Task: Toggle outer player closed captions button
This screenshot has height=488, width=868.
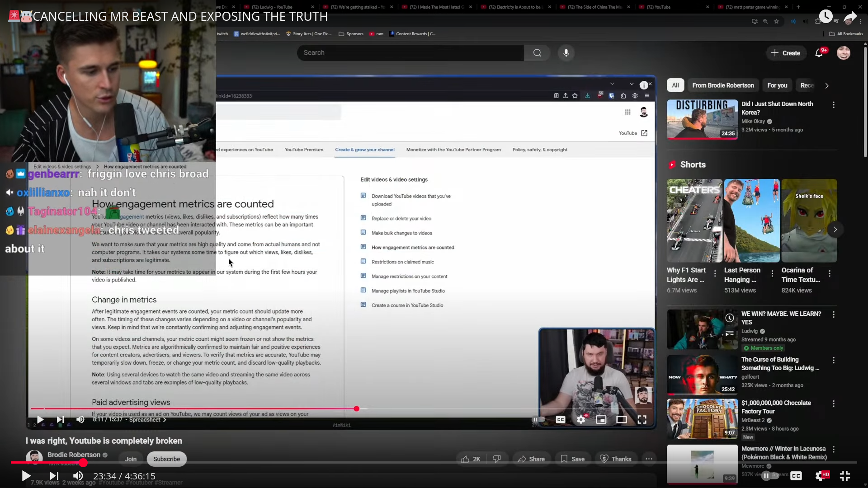Action: point(796,475)
